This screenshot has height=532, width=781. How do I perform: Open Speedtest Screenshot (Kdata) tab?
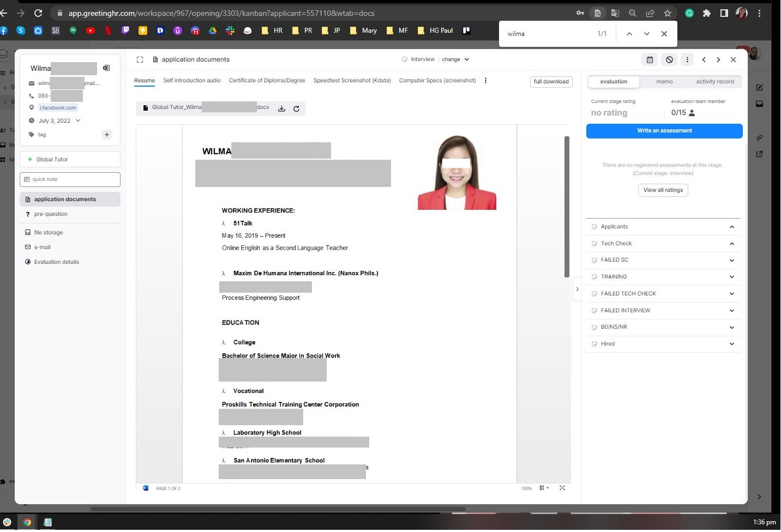tap(352, 81)
